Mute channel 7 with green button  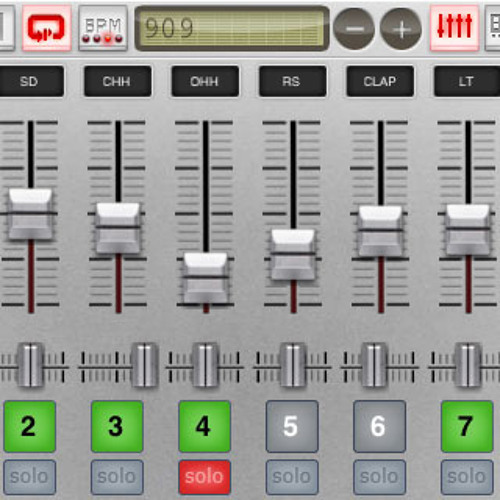[x=467, y=426]
